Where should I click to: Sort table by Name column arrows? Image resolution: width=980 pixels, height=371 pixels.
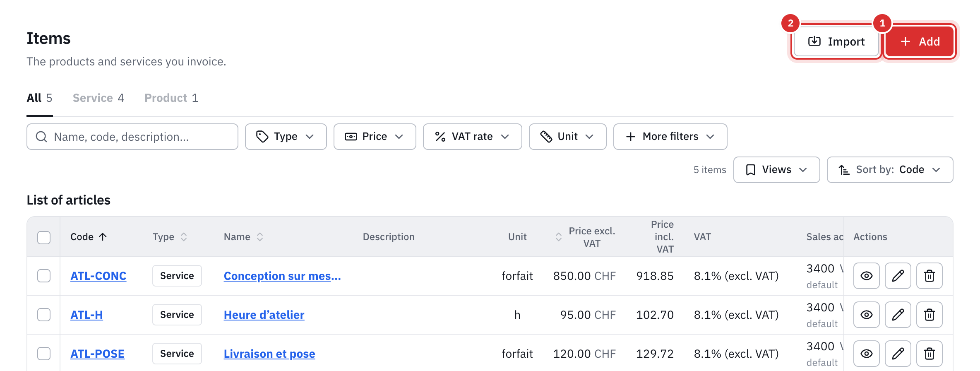260,237
